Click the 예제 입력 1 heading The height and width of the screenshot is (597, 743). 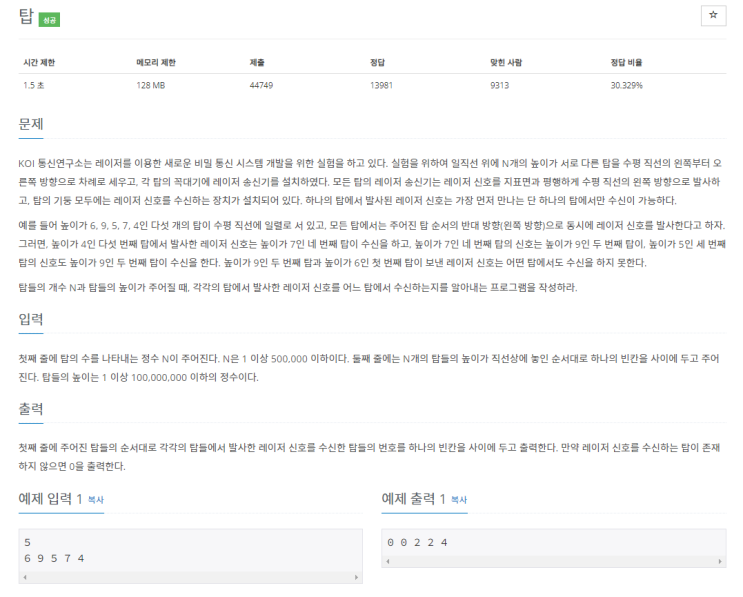coord(50,499)
